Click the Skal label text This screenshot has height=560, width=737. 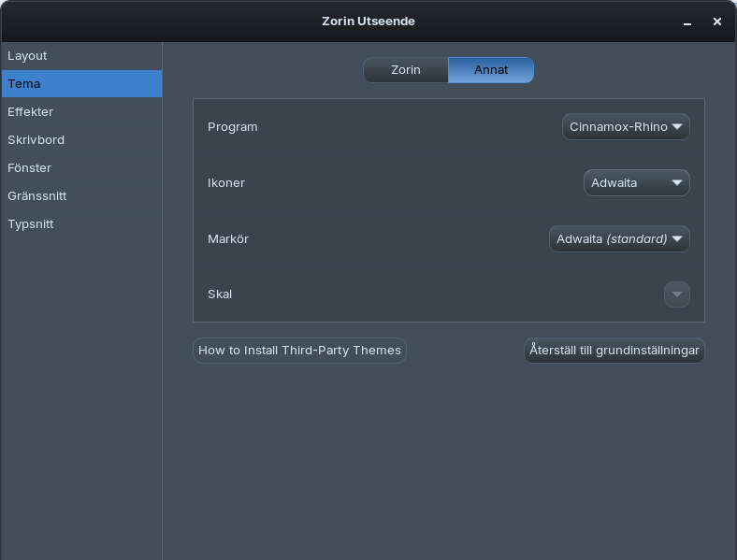click(x=220, y=294)
